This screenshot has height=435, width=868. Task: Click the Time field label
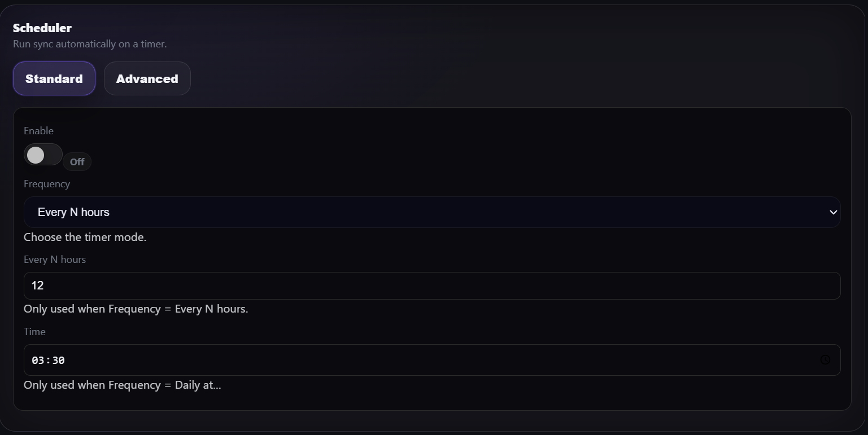coord(34,332)
